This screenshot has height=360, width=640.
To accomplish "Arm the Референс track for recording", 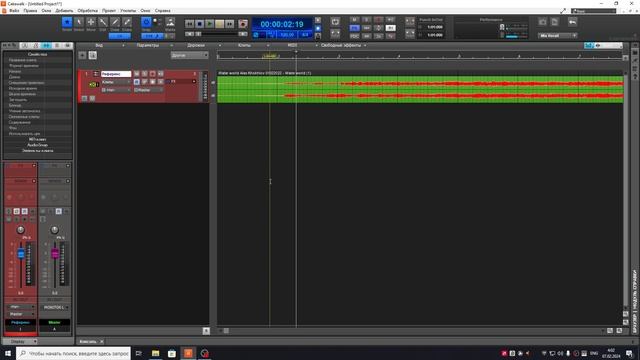I will click(x=153, y=74).
